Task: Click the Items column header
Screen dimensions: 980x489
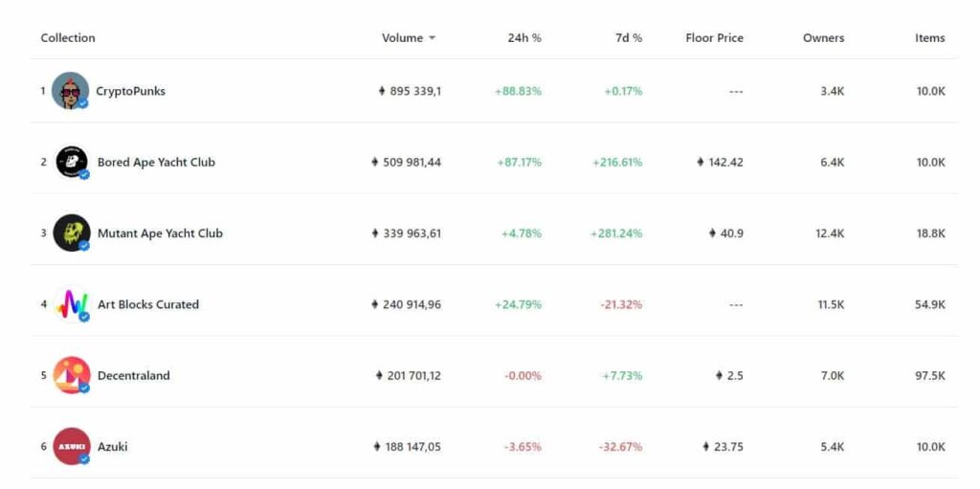Action: (x=930, y=38)
